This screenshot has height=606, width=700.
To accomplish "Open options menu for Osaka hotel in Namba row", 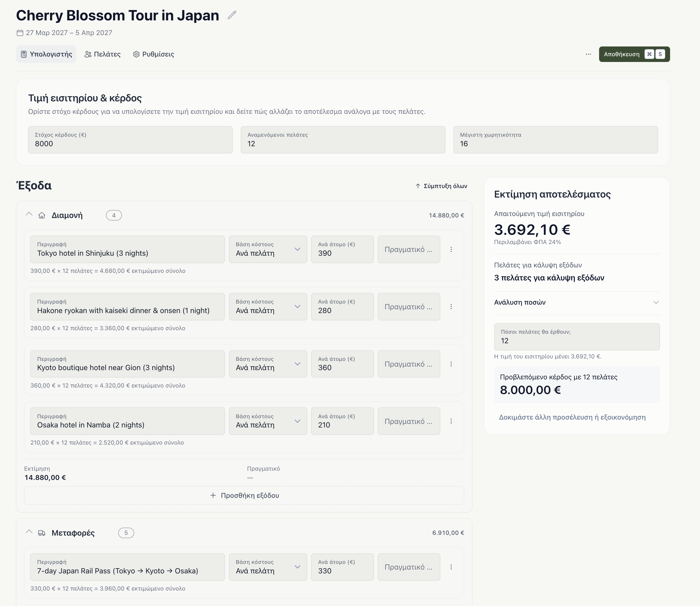I will (x=451, y=421).
